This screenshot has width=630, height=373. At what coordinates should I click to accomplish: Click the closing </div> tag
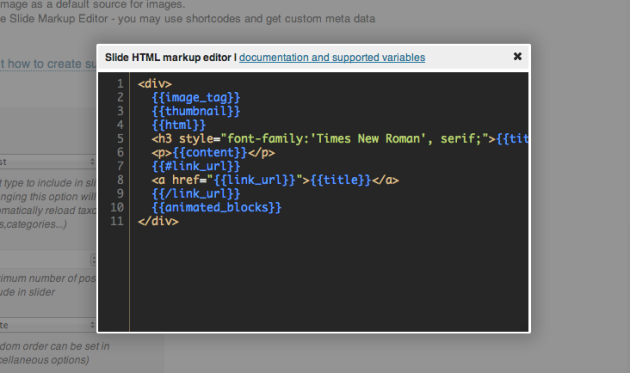[158, 221]
